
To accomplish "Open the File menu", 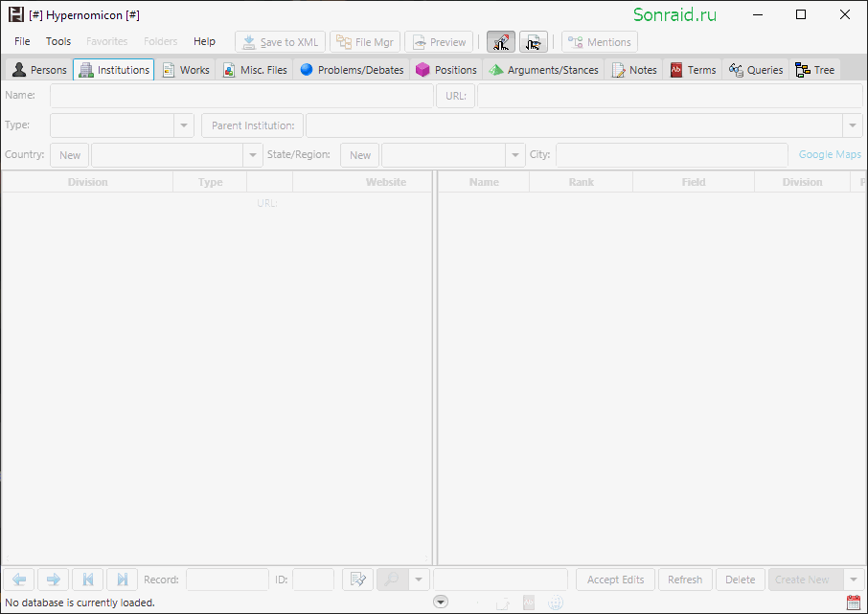I will pyautogui.click(x=22, y=41).
